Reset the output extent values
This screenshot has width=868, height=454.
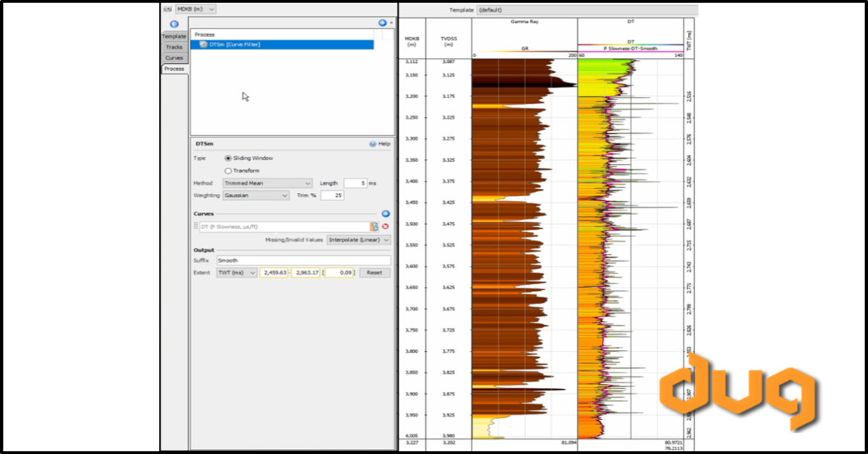tap(375, 273)
